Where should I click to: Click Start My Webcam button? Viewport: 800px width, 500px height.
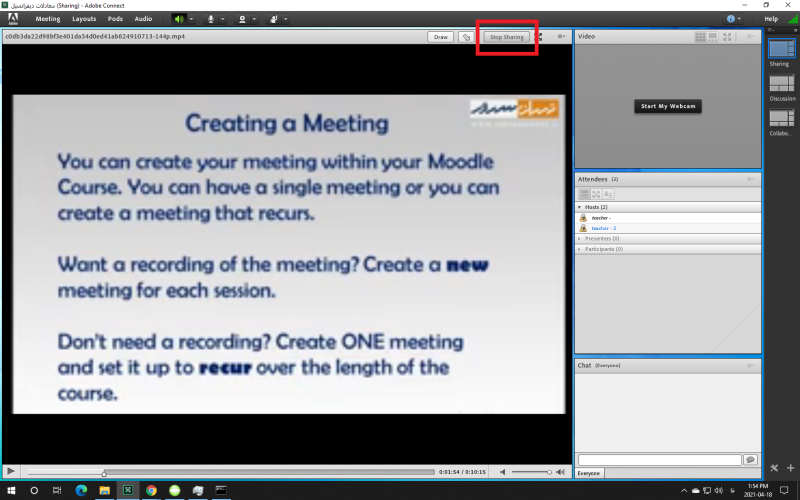pyautogui.click(x=667, y=106)
